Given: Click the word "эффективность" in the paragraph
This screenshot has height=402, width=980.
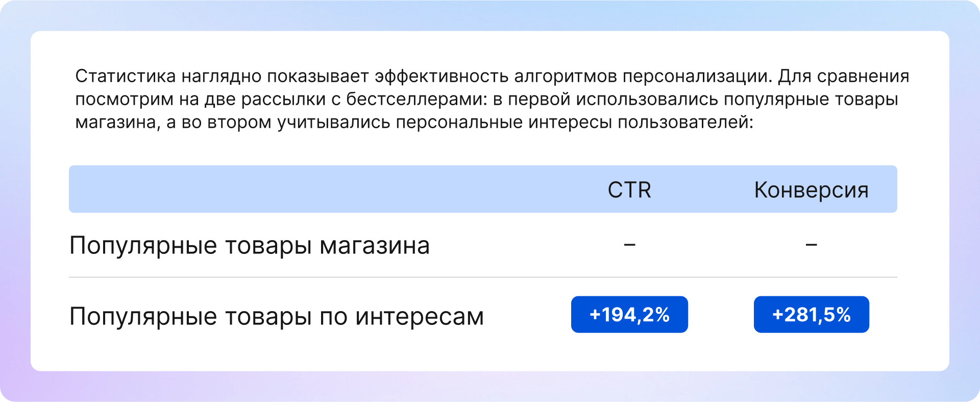Looking at the screenshot, I should tap(440, 77).
